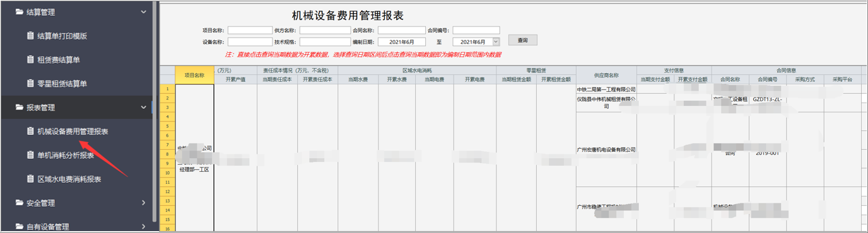
Task: Click the 开累租赁金额 column header
Action: tap(556, 79)
